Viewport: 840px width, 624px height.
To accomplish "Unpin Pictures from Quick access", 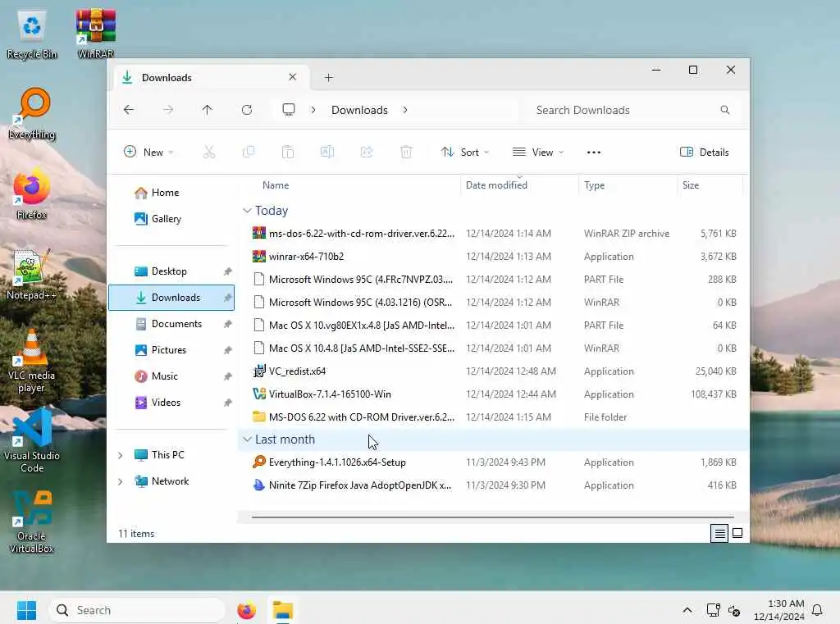I will pos(228,350).
